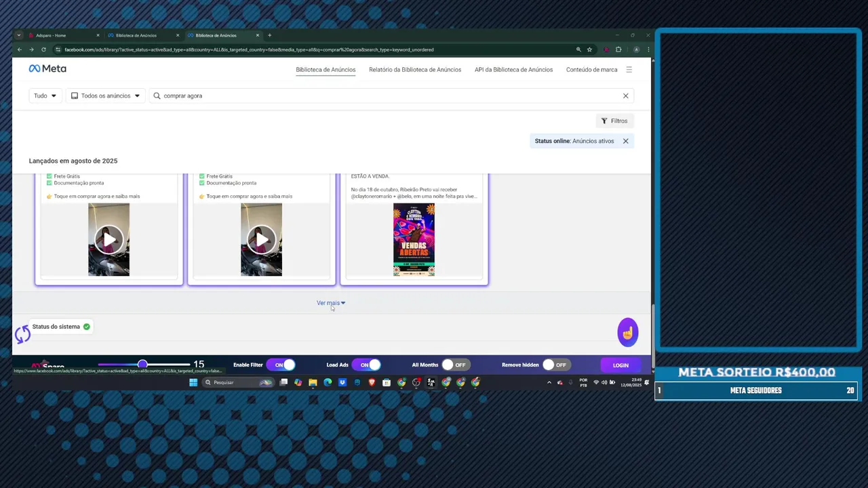
Task: Open the Filtros button
Action: [614, 121]
